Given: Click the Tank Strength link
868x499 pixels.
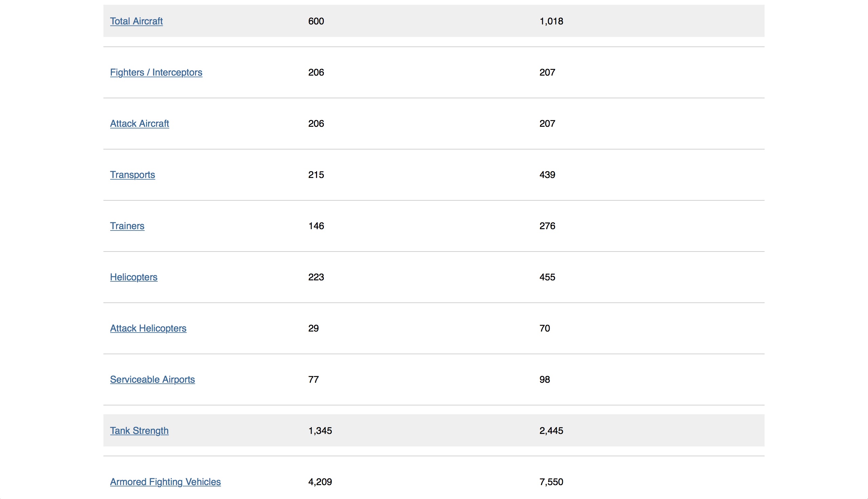Looking at the screenshot, I should tap(139, 431).
